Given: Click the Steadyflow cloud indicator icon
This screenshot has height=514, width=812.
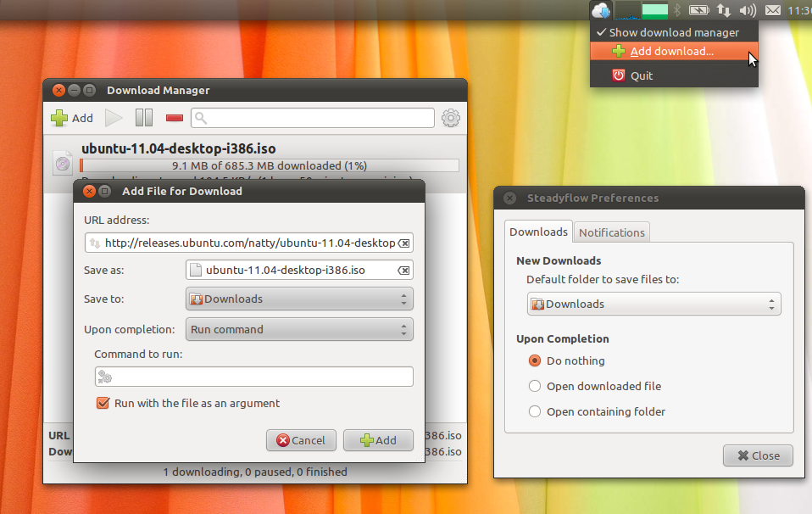Looking at the screenshot, I should pyautogui.click(x=601, y=10).
